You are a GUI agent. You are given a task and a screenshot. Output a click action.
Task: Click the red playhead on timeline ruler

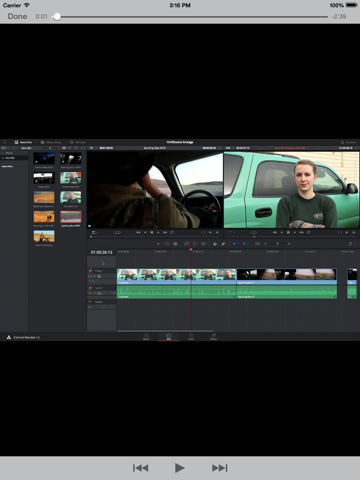pos(191,249)
